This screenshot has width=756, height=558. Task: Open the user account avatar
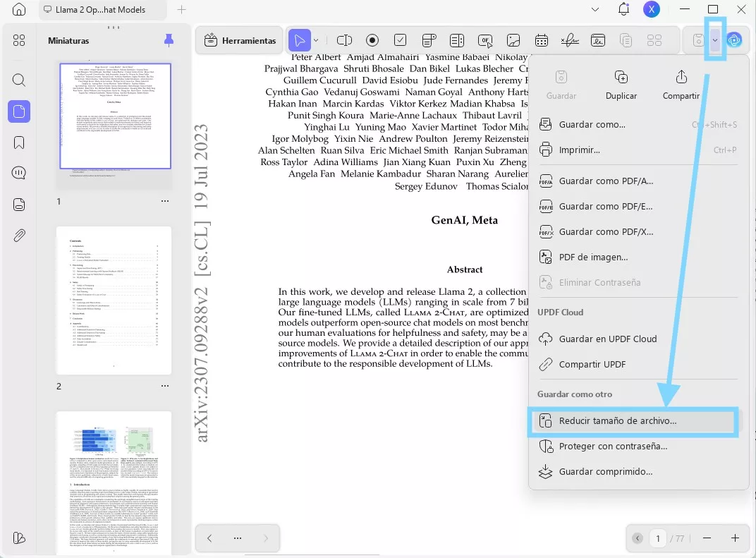pos(652,9)
